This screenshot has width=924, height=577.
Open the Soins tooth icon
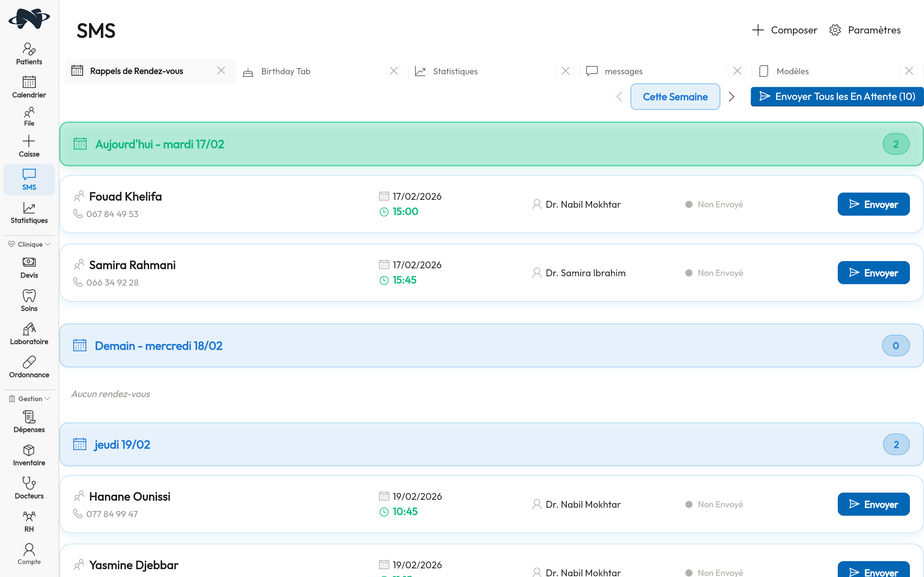29,296
